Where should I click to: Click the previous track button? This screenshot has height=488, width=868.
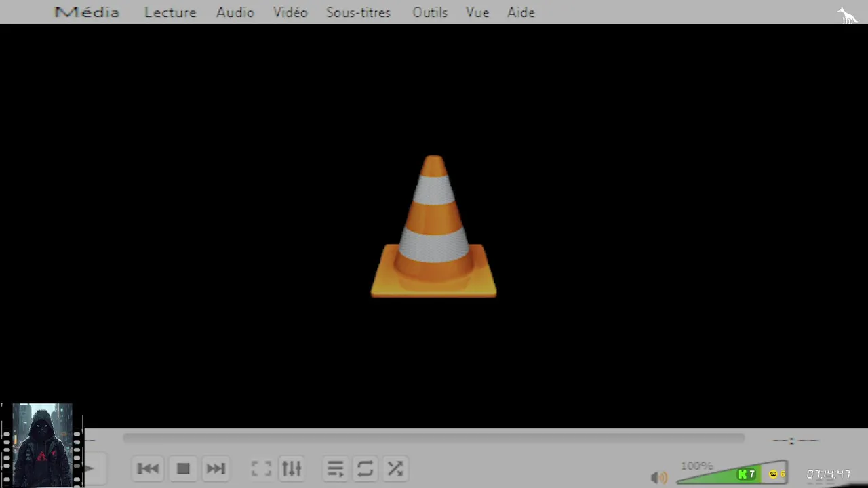148,468
